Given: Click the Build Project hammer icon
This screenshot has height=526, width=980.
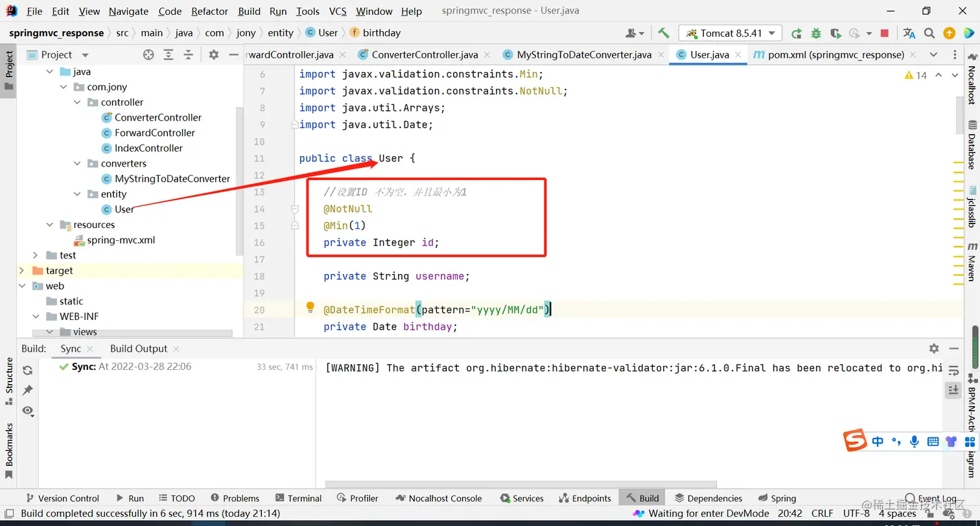Looking at the screenshot, I should (x=663, y=33).
